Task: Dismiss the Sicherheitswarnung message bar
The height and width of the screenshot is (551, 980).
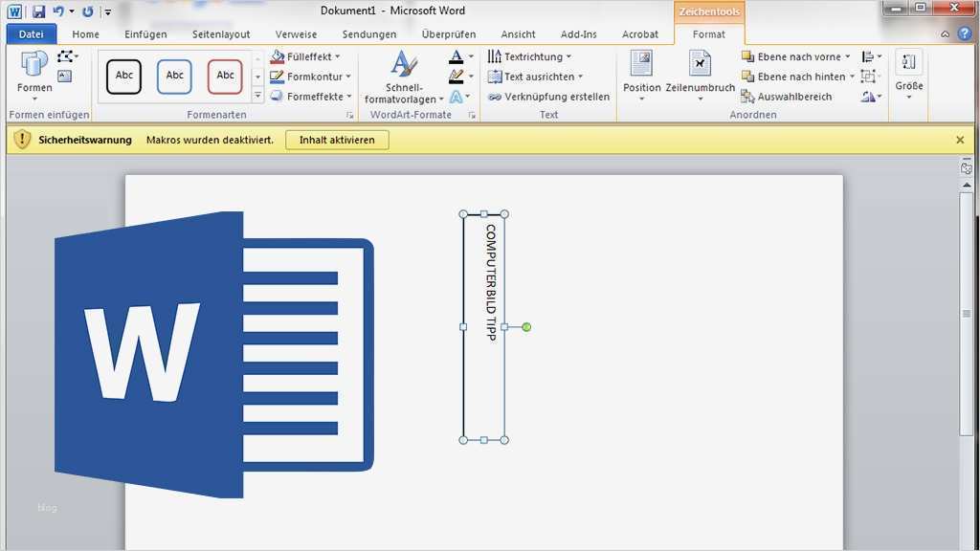Action: tap(960, 140)
